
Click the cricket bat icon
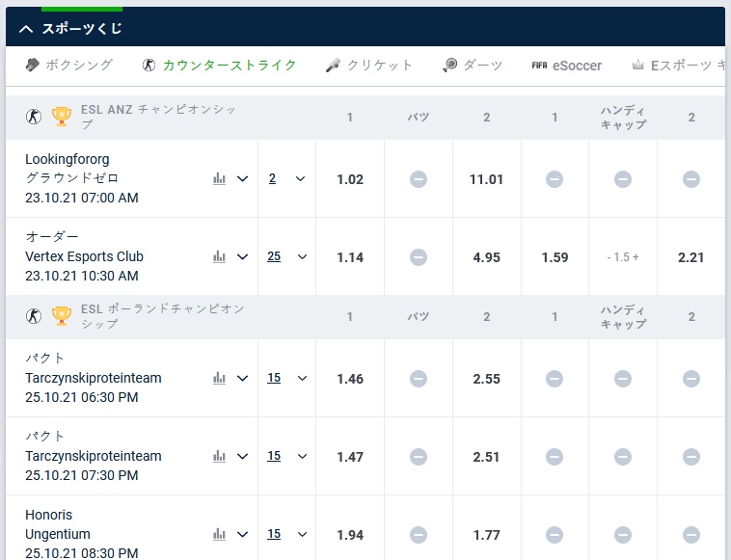(x=333, y=66)
